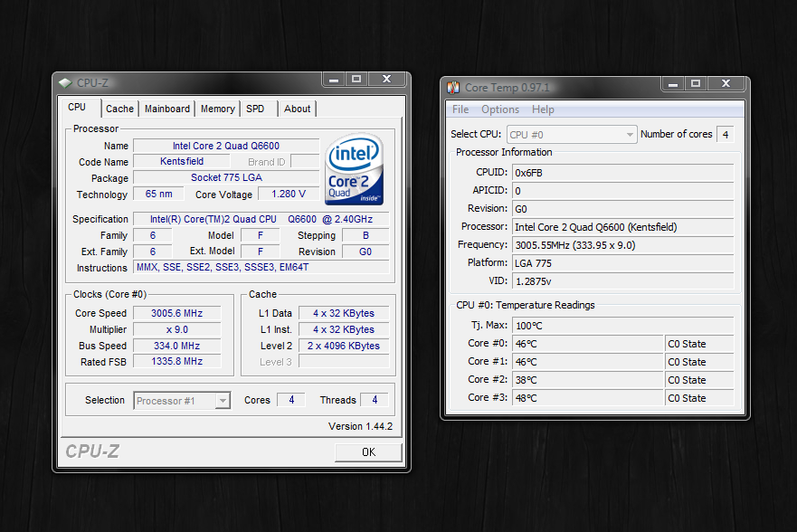797x532 pixels.
Task: Click the Code Name Kentsfield value
Action: pos(182,162)
